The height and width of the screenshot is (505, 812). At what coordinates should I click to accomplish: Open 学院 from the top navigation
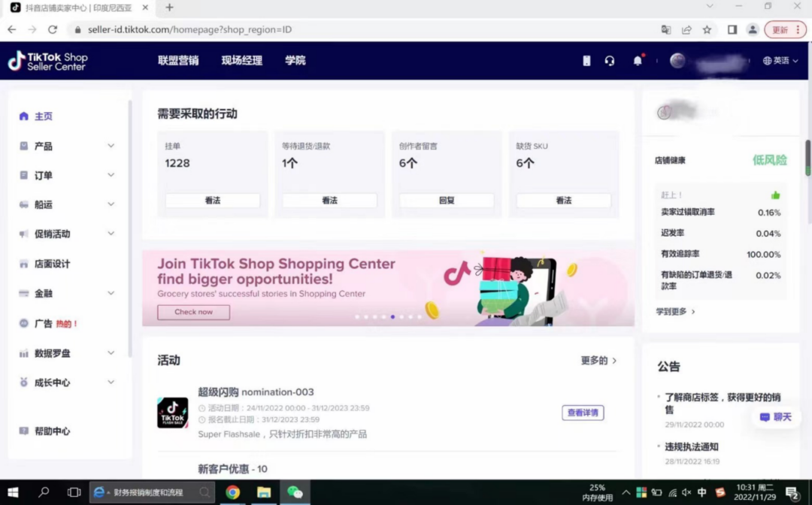295,60
